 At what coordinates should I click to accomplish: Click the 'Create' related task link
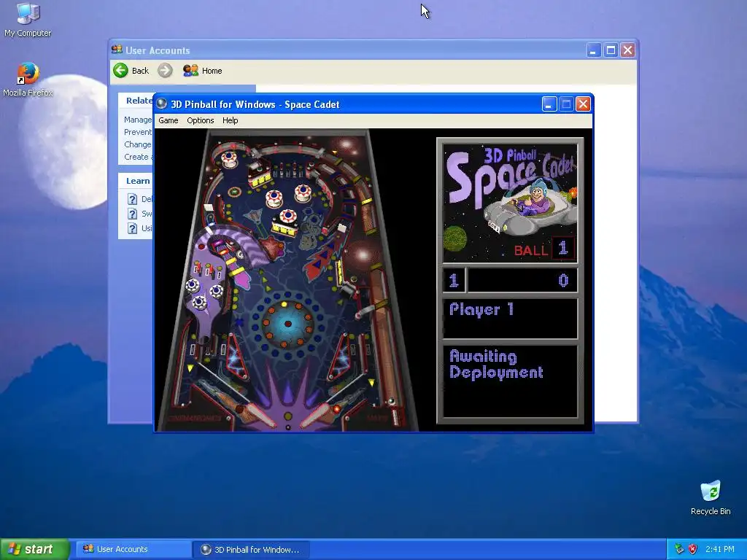click(x=138, y=157)
